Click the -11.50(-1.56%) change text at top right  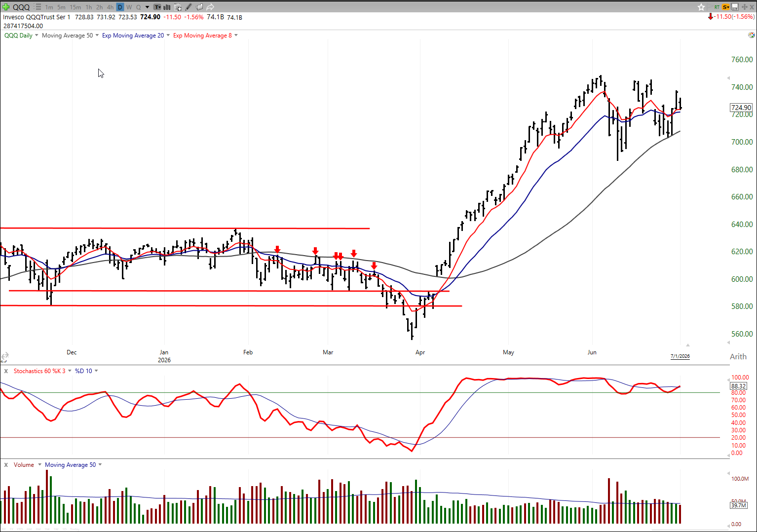pos(735,17)
